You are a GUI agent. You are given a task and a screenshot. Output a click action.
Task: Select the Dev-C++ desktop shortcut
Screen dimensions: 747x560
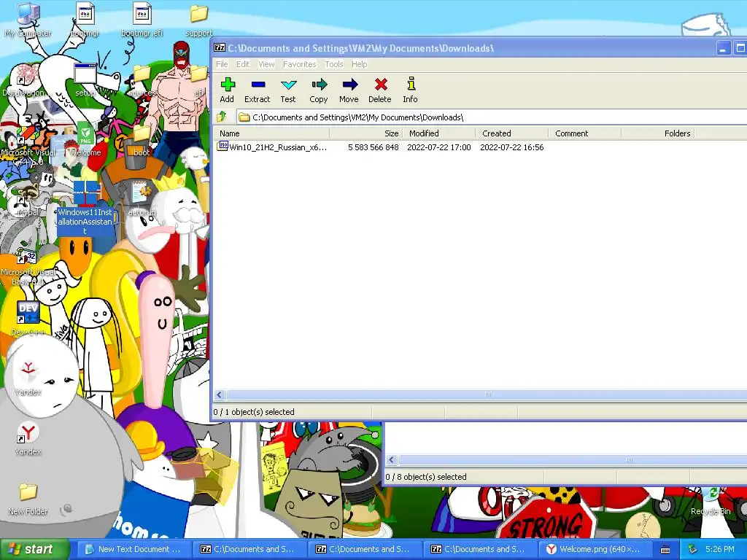(x=28, y=318)
